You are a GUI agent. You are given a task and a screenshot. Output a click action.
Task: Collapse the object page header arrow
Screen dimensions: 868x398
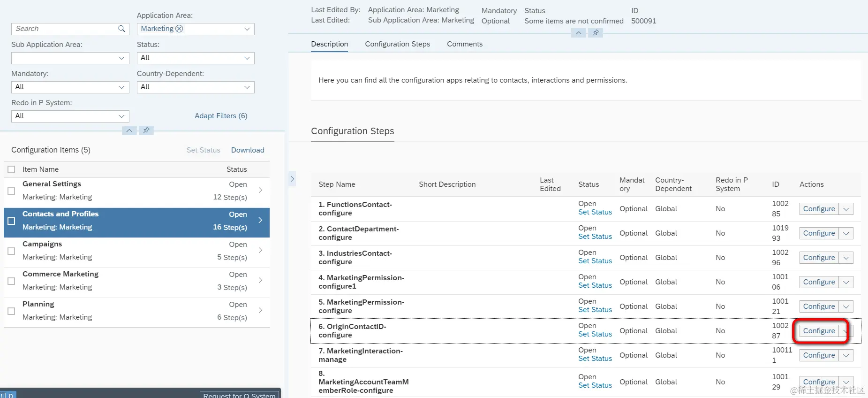(x=579, y=33)
